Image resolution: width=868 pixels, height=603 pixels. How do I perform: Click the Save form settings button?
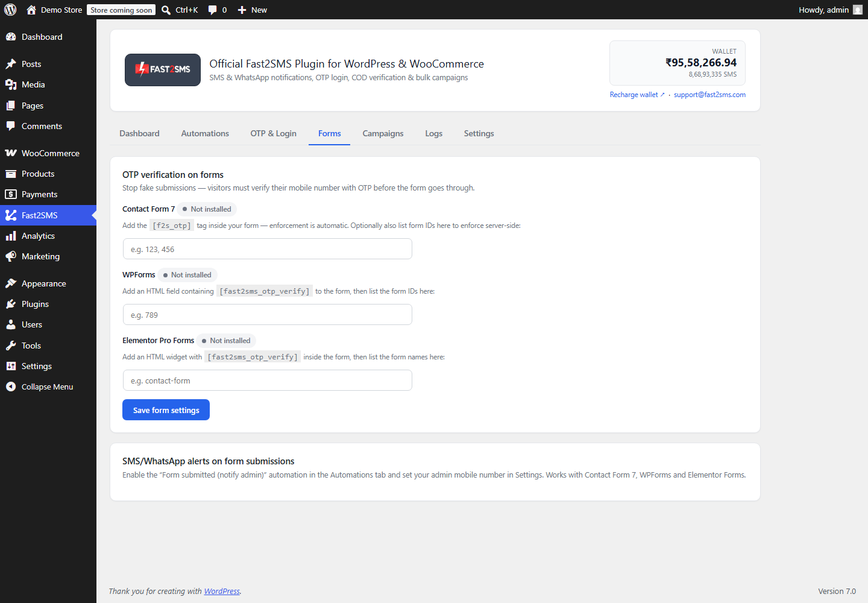[x=166, y=410]
